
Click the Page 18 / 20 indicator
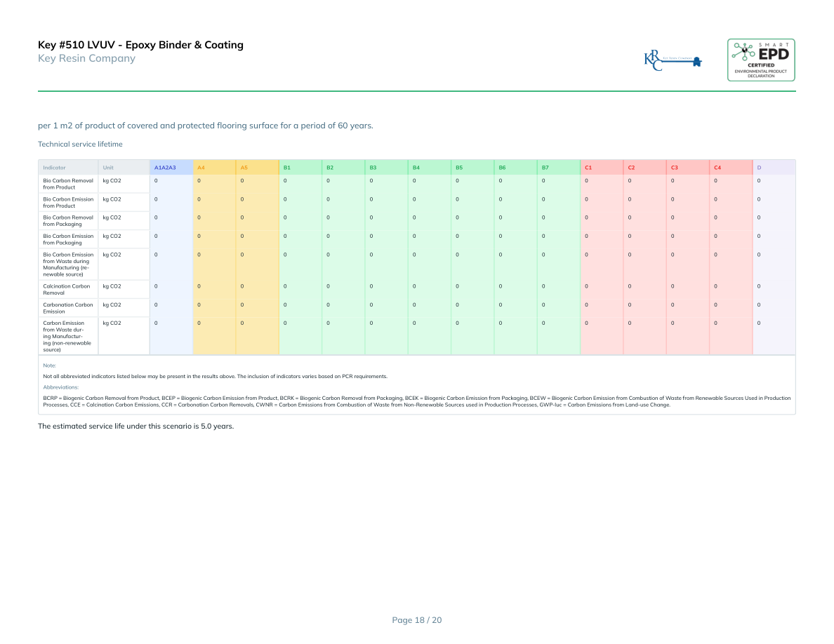click(x=416, y=620)
